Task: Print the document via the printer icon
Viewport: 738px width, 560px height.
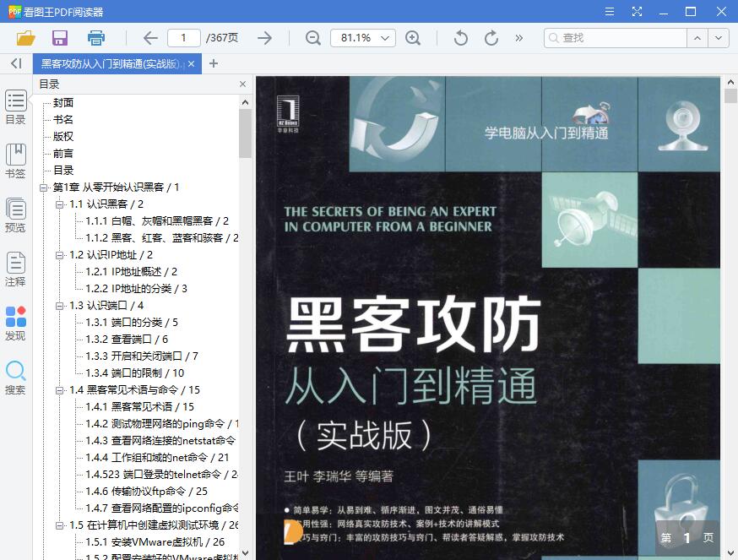Action: pos(95,38)
